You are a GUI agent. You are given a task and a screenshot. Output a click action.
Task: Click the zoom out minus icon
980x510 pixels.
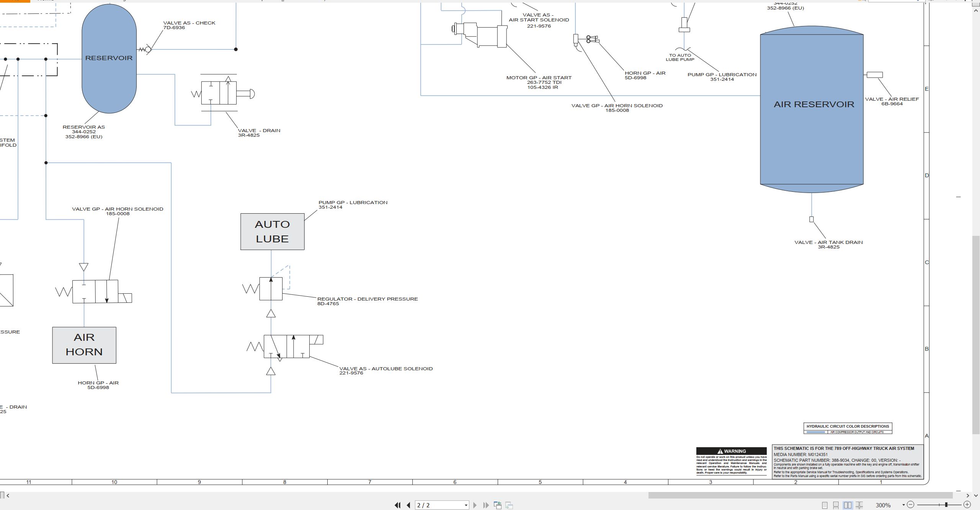911,505
